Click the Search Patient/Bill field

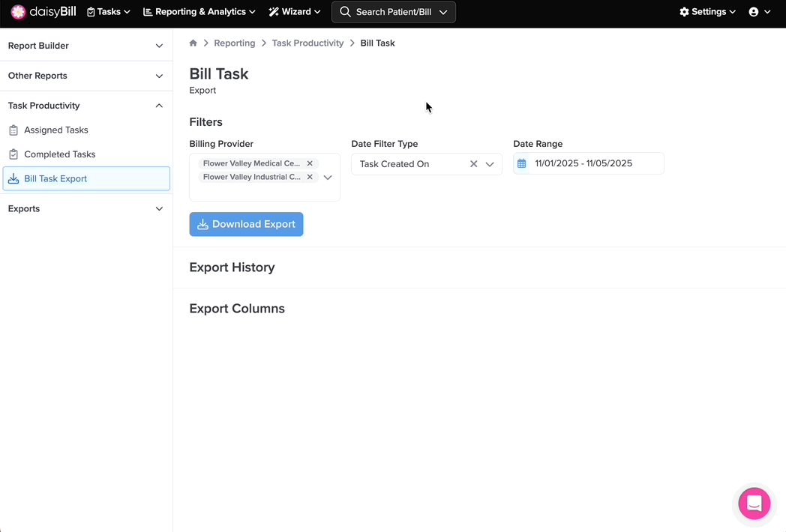(393, 12)
